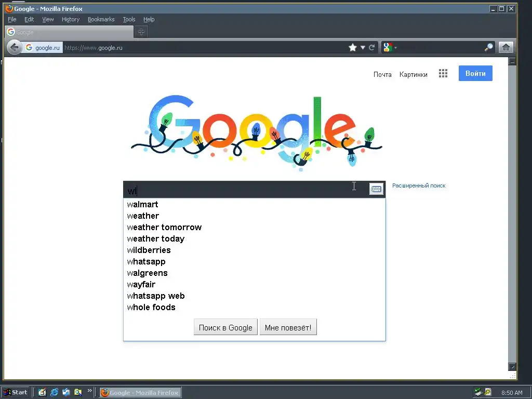The height and width of the screenshot is (399, 532).
Task: Open the Картинки link
Action: [x=413, y=74]
